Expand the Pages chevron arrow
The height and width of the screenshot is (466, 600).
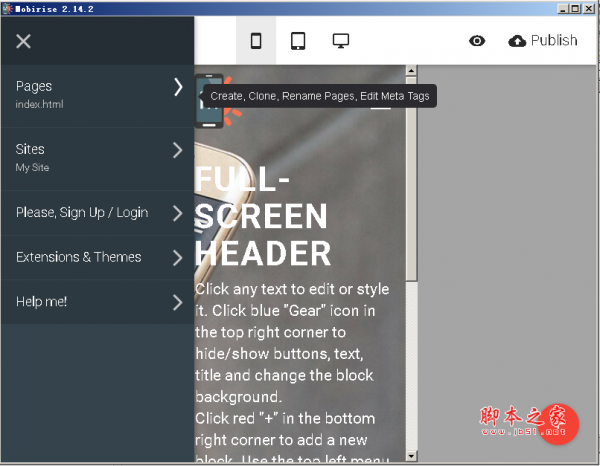tap(178, 87)
